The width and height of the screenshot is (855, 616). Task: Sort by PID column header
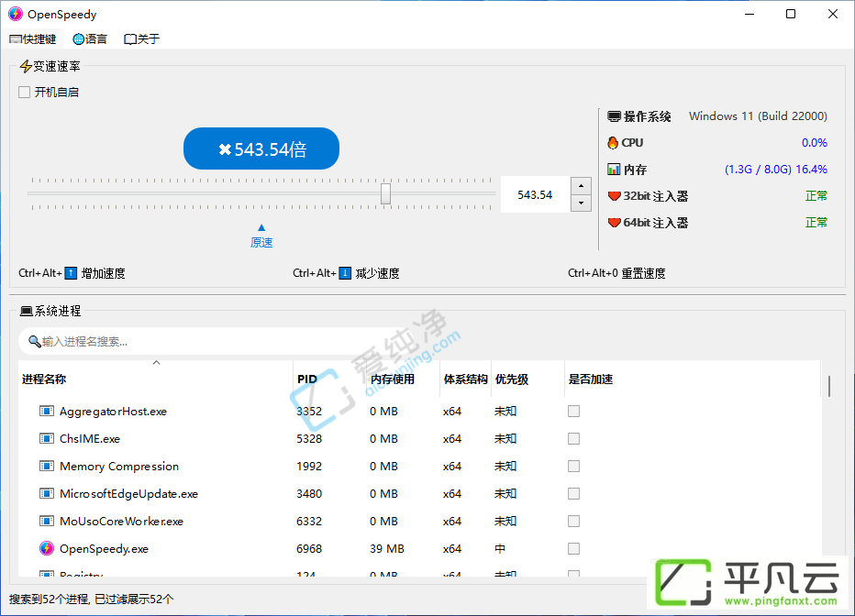[x=329, y=379]
